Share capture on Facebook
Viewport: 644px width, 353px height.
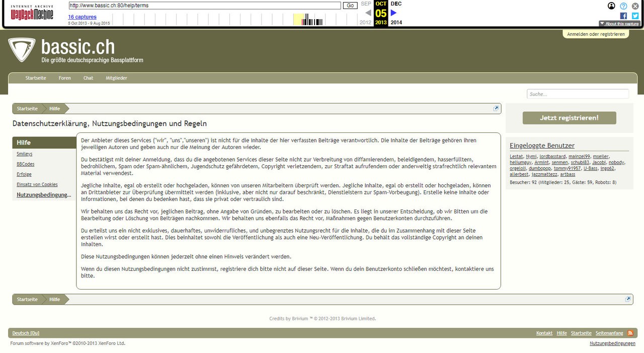(x=623, y=16)
